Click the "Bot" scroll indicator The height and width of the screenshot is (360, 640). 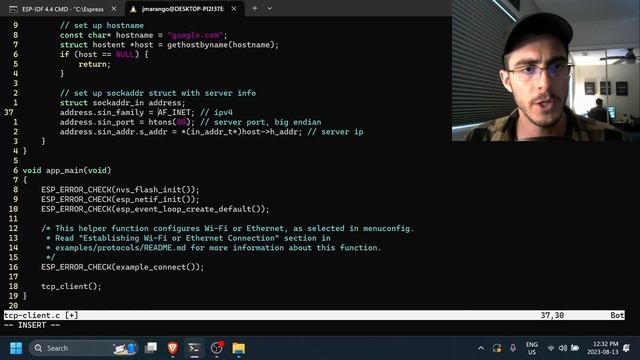(617, 315)
